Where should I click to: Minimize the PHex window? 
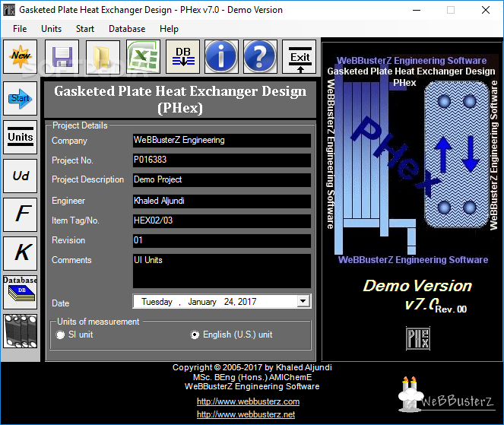click(x=417, y=10)
